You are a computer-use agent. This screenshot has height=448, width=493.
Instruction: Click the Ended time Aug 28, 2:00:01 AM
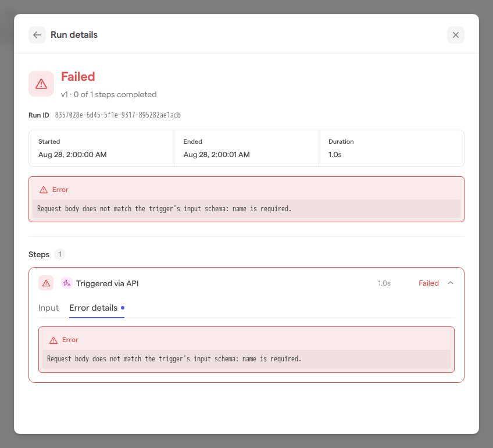coord(217,155)
